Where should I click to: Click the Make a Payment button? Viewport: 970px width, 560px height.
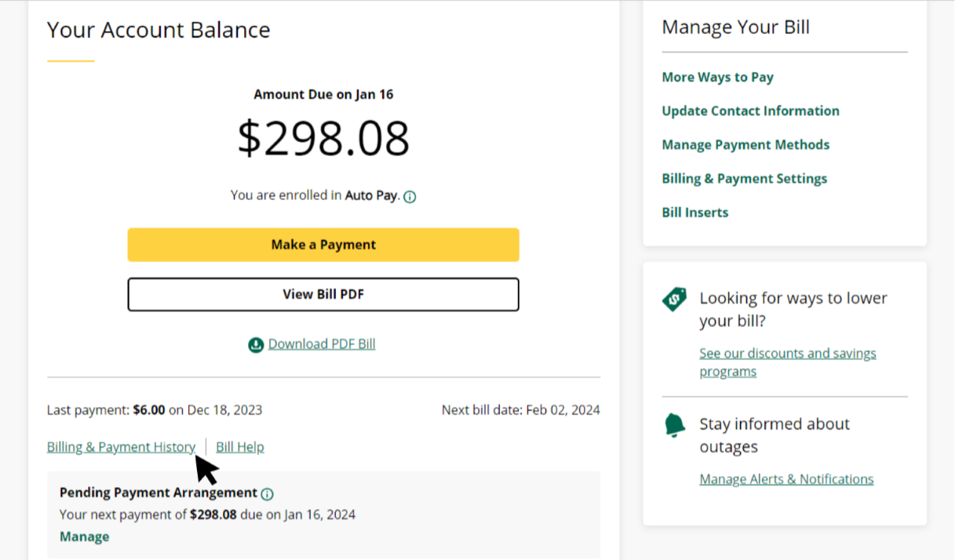323,244
